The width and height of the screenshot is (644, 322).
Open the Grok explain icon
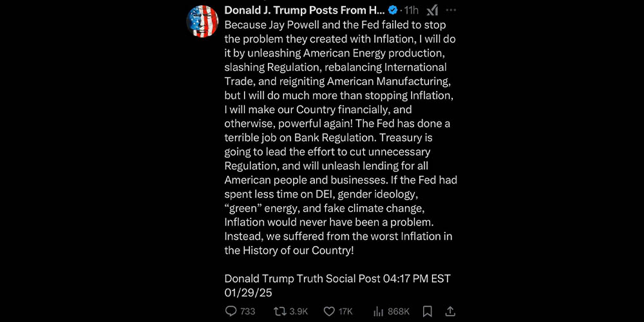click(x=433, y=10)
